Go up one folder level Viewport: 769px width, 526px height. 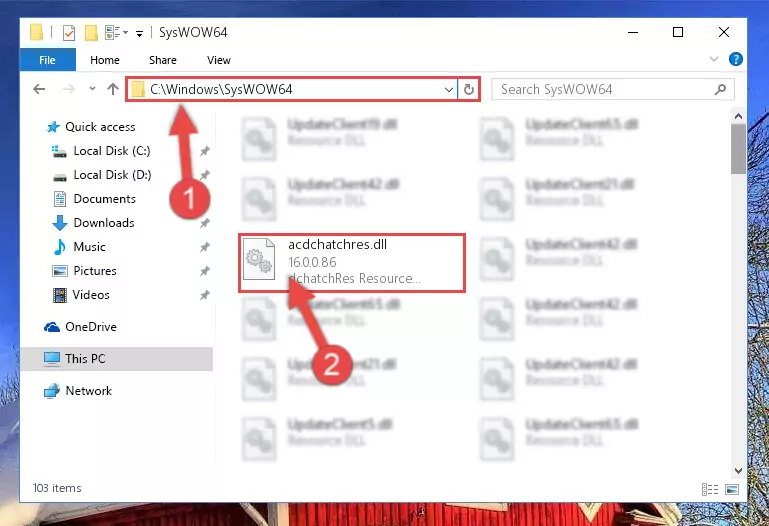(113, 89)
